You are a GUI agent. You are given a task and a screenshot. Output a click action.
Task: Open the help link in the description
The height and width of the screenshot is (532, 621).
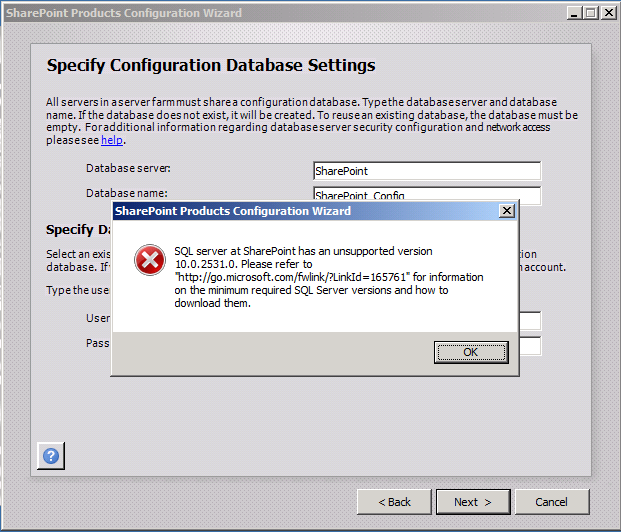(112, 141)
